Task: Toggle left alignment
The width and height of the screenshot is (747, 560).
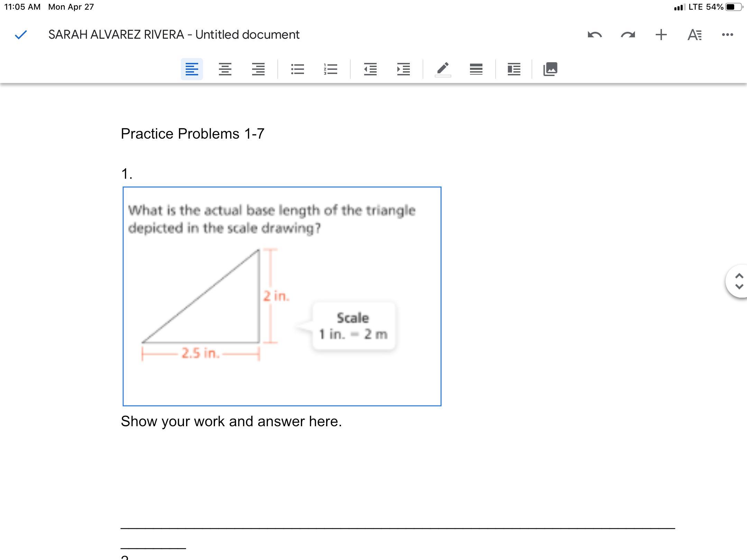Action: [x=192, y=69]
